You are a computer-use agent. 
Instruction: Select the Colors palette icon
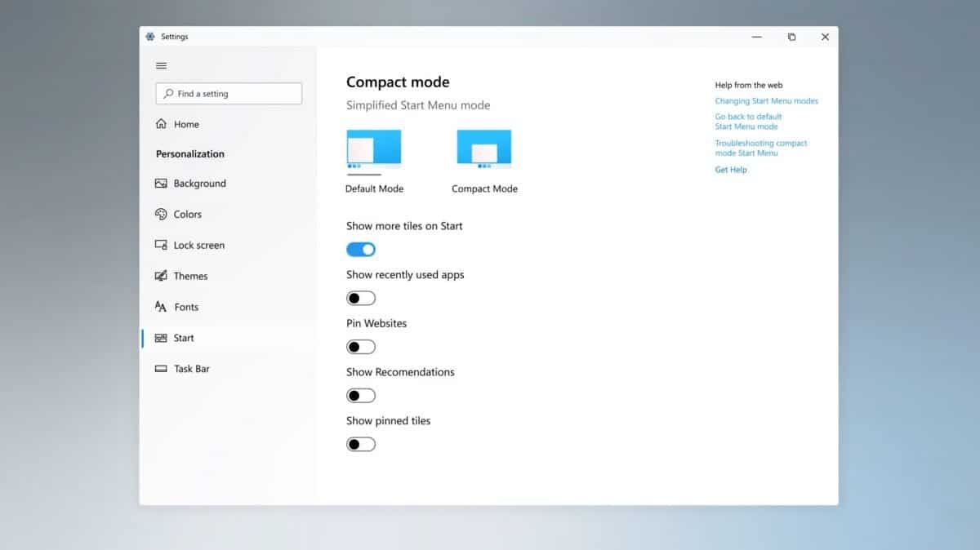pyautogui.click(x=161, y=214)
